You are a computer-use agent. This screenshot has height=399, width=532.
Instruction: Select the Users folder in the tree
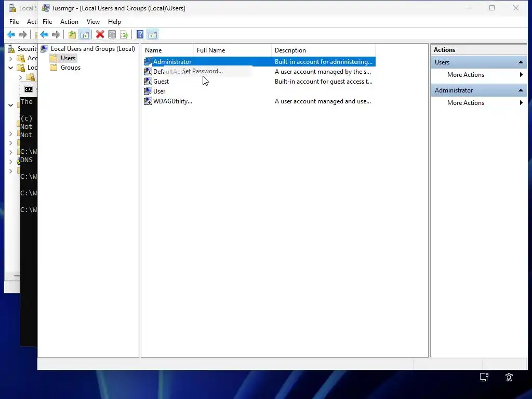coord(68,58)
